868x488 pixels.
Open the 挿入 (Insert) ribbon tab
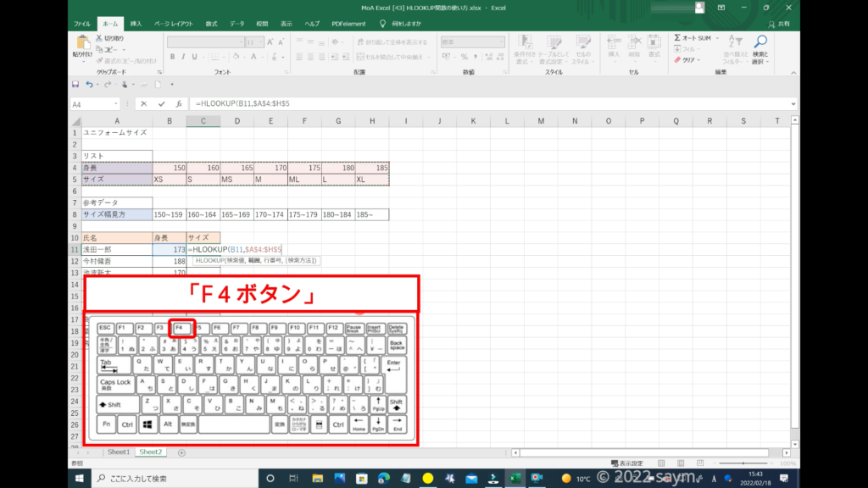click(136, 24)
